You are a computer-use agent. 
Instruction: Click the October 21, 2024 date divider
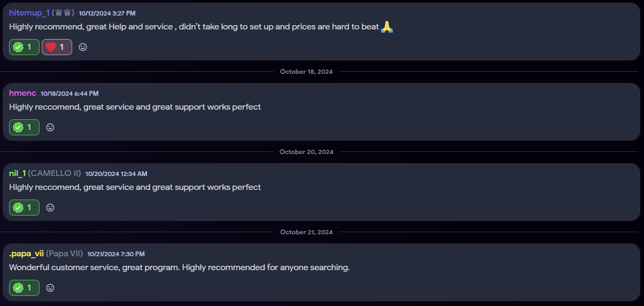306,232
